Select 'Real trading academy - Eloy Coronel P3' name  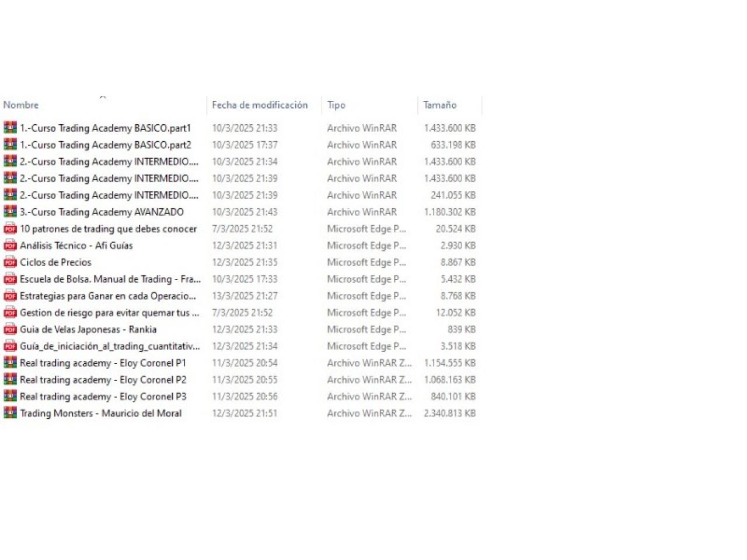click(103, 397)
